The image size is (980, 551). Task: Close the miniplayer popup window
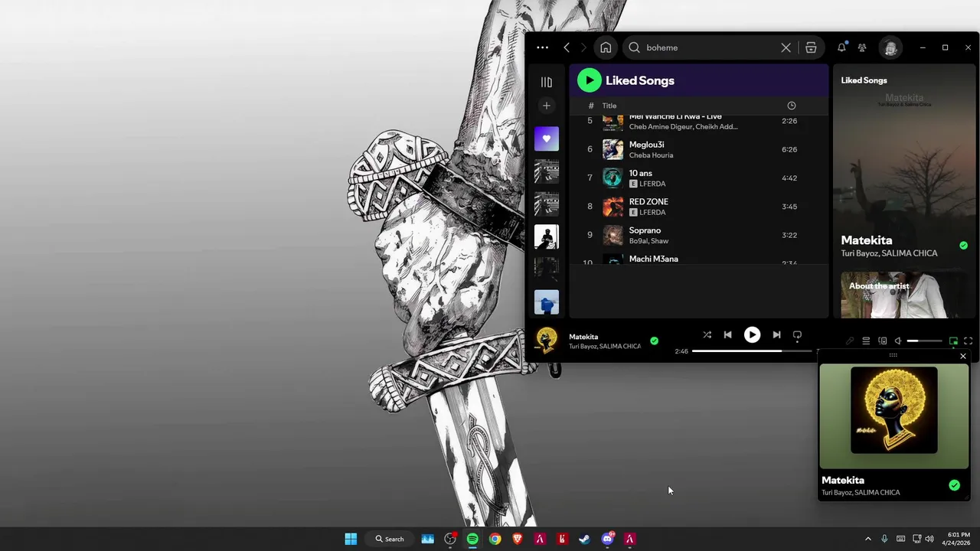point(963,356)
